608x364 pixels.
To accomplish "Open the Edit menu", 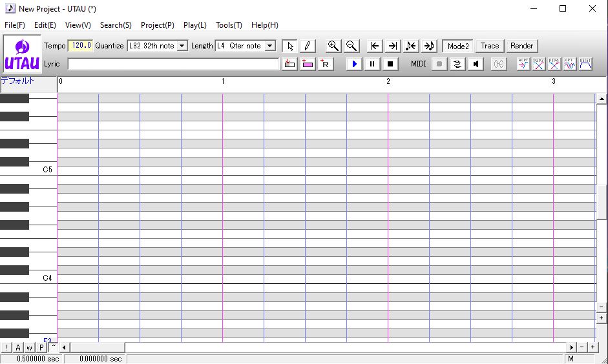I will (x=45, y=25).
